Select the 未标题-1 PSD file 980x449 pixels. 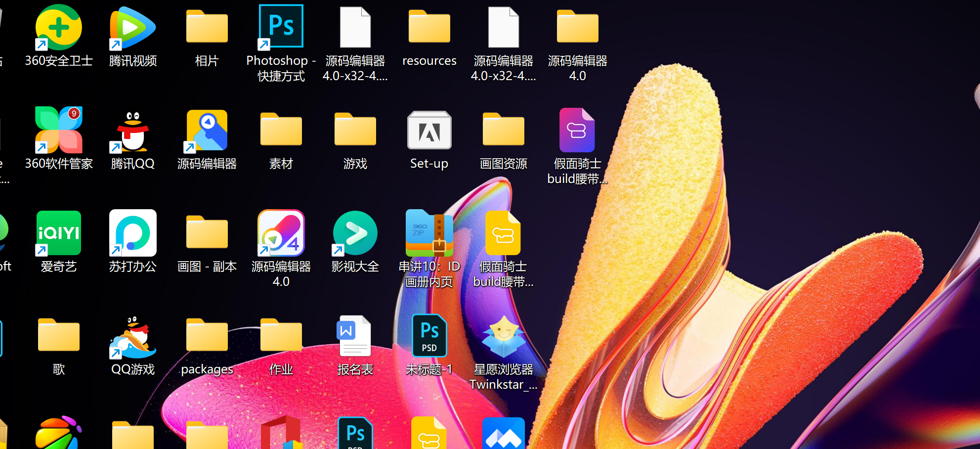pyautogui.click(x=429, y=336)
